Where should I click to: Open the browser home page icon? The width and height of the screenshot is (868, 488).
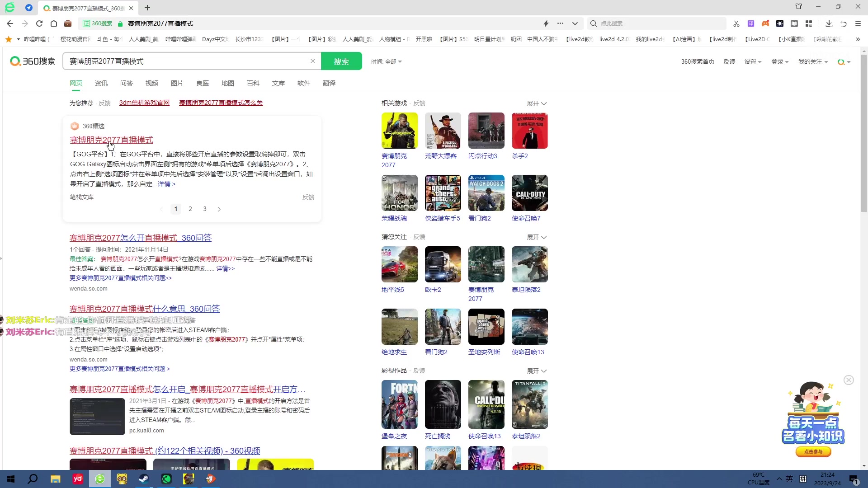[54, 23]
